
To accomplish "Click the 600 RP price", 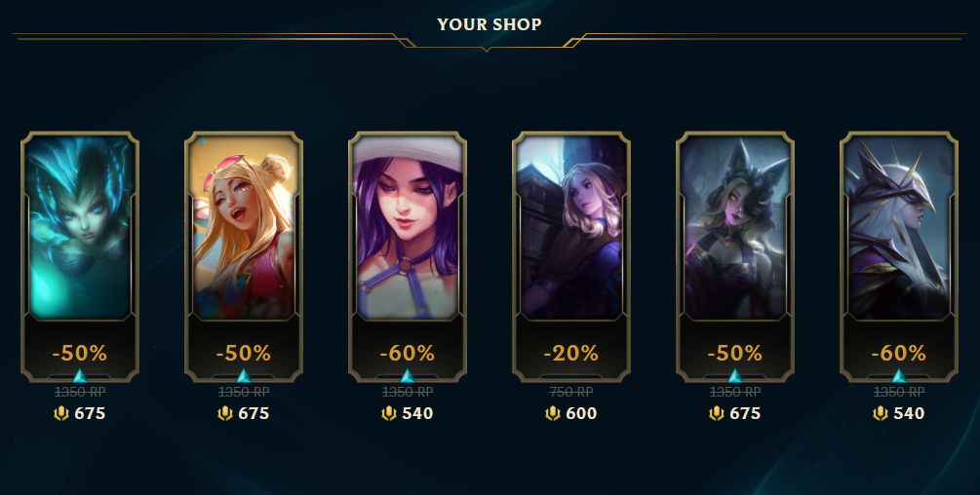I will coord(581,413).
